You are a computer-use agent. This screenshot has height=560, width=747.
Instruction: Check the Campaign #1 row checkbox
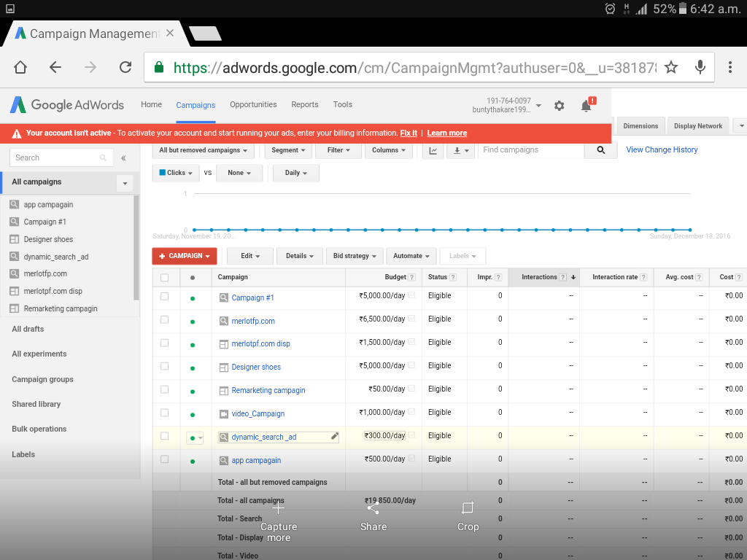click(164, 296)
